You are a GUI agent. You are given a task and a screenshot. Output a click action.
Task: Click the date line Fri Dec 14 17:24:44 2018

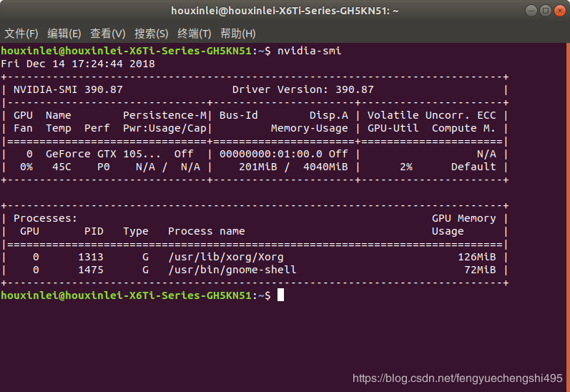click(78, 64)
